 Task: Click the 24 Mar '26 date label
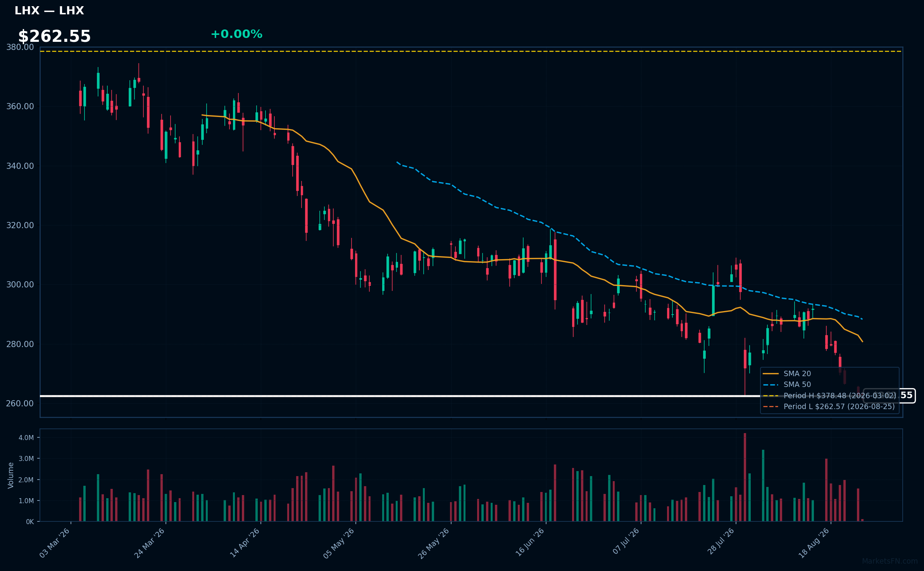150,543
